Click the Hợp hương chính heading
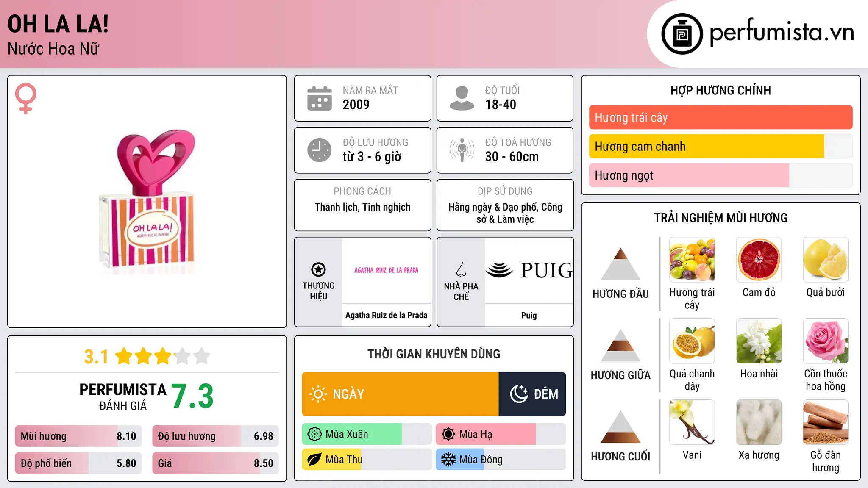This screenshot has width=868, height=488. coord(721,90)
